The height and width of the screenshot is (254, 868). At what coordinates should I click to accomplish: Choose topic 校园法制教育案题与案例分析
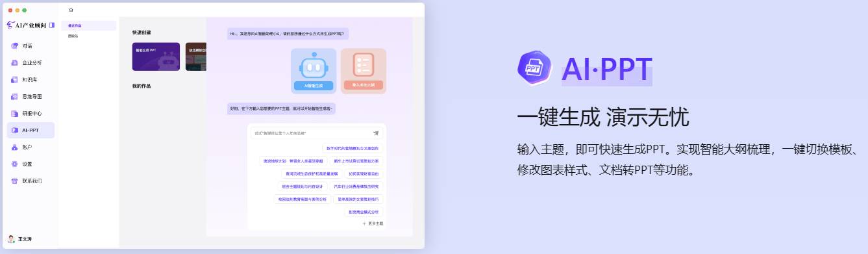[x=302, y=199]
